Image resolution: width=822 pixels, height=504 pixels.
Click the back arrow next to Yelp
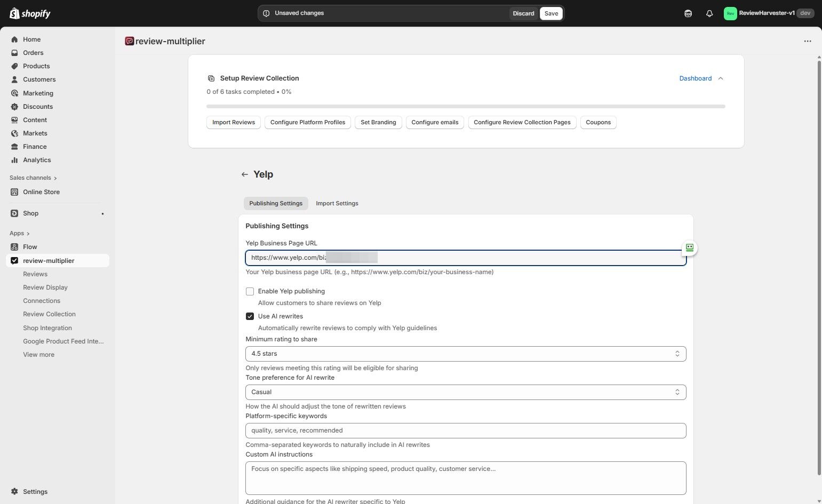tap(244, 174)
